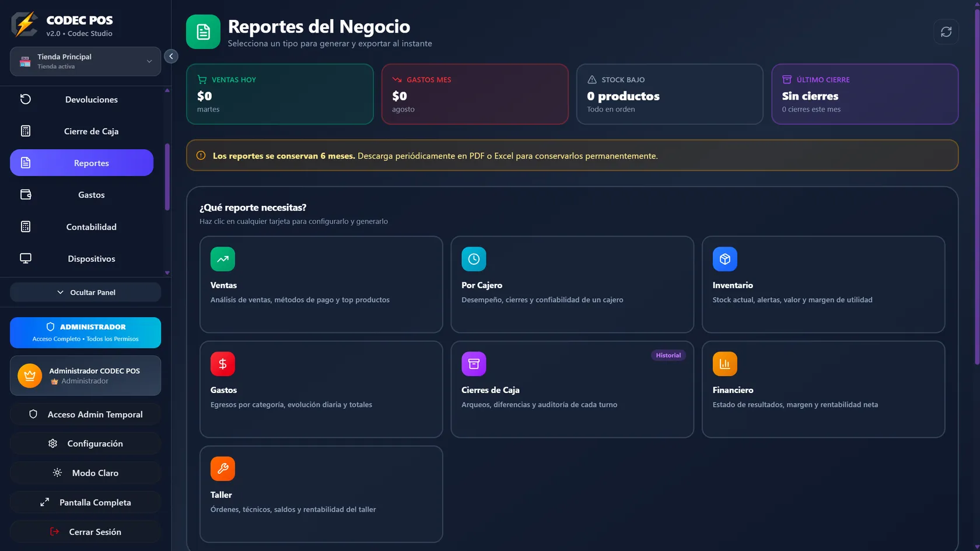This screenshot has height=551, width=980.
Task: Click the clock icon for Por Cajero
Action: tap(474, 259)
